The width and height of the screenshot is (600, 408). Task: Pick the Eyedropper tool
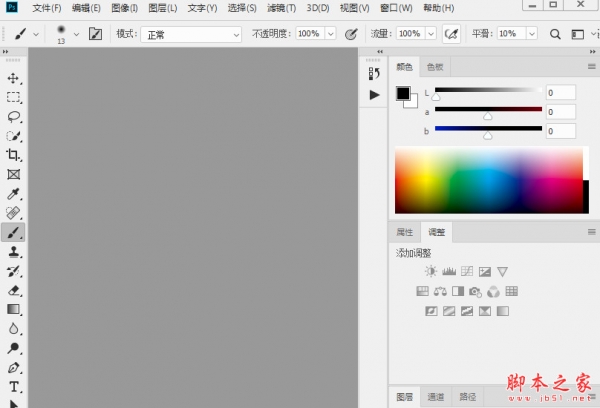tap(14, 193)
